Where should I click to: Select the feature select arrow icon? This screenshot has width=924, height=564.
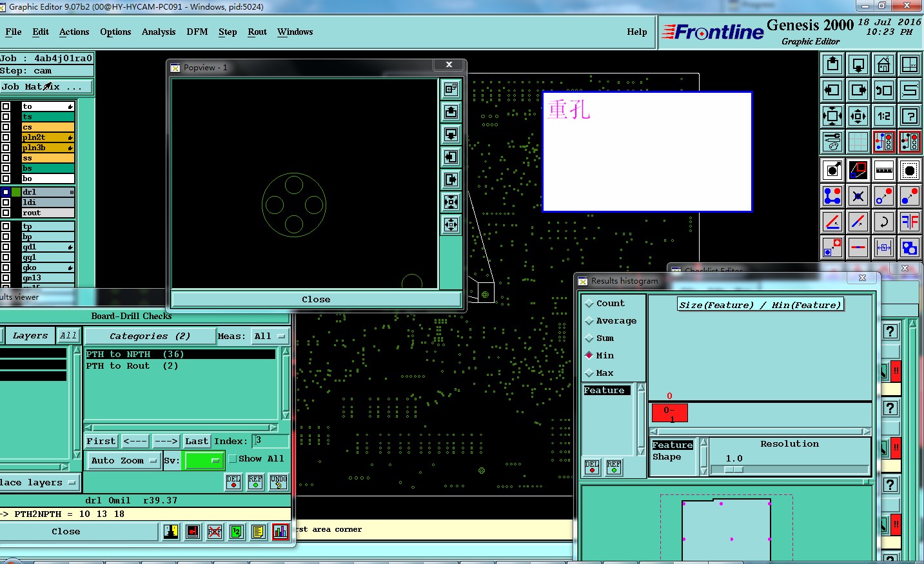[x=832, y=170]
